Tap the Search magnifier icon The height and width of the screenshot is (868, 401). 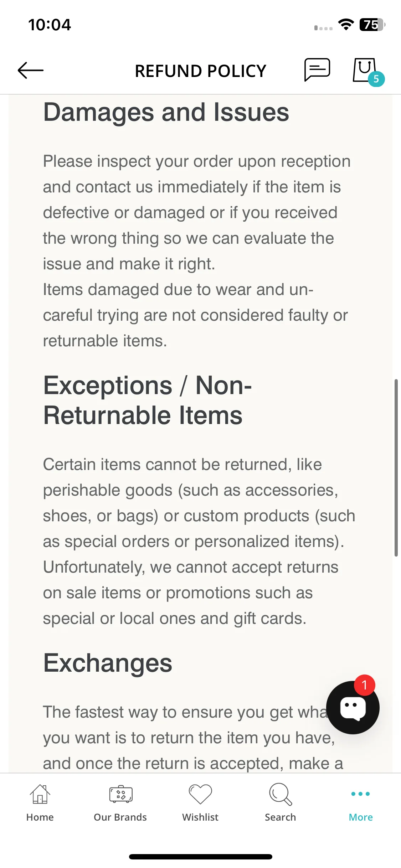tap(281, 794)
